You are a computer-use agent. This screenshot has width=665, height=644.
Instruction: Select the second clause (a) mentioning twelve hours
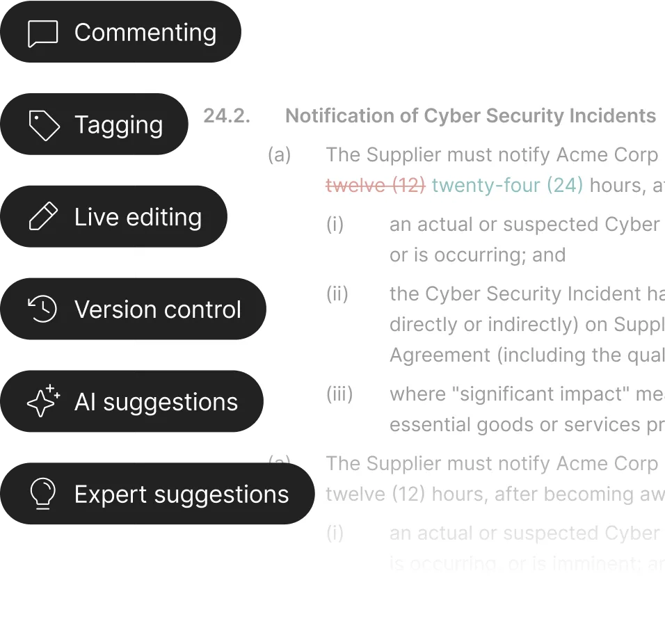[487, 478]
